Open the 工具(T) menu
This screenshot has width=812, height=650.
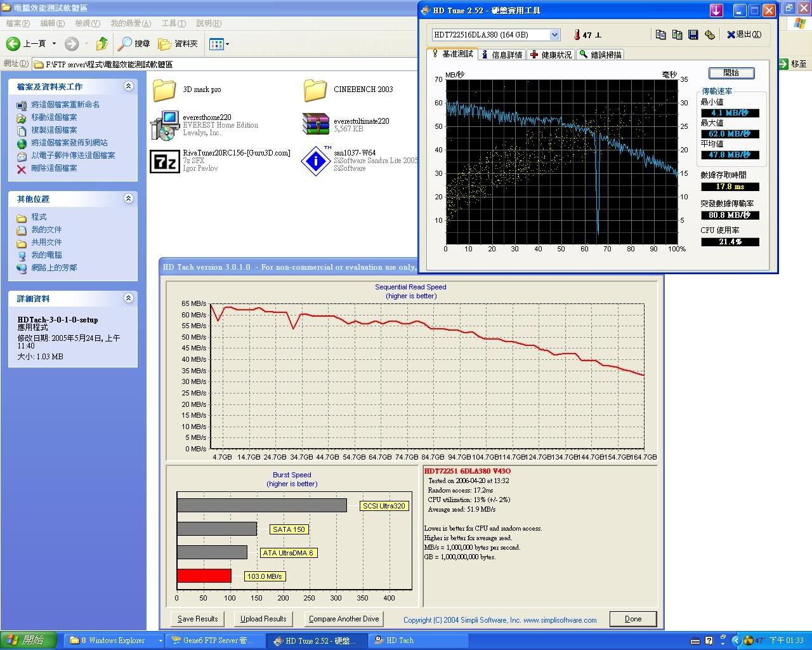(173, 23)
